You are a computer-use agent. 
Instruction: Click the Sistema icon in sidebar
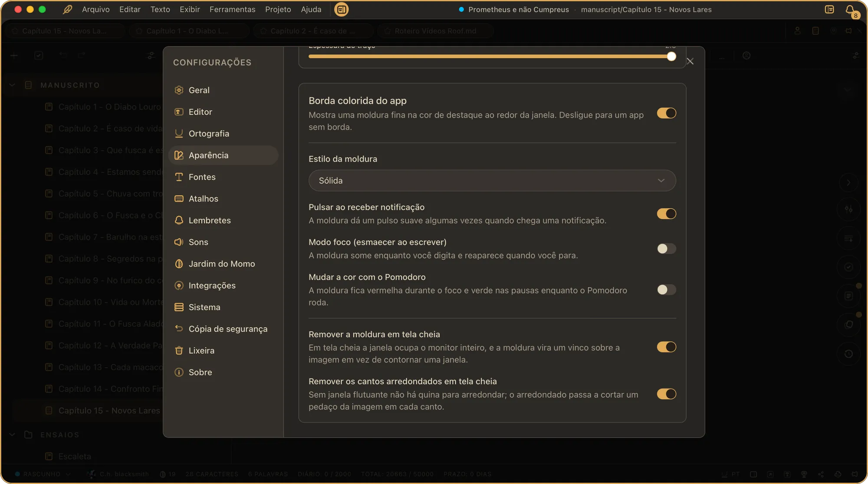[x=179, y=307]
